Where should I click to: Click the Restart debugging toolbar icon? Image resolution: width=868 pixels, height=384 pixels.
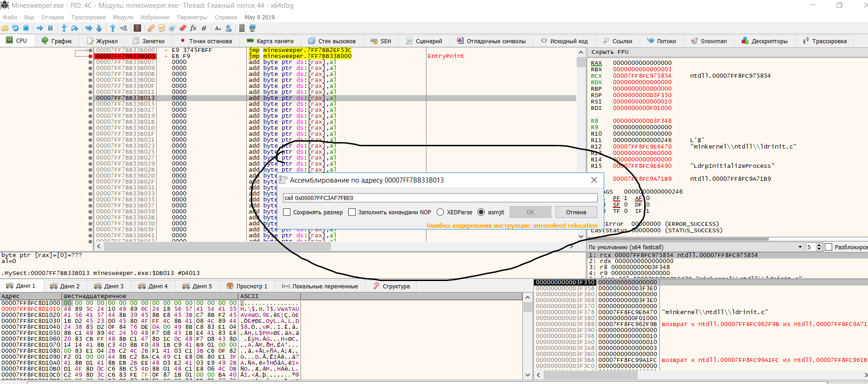click(16, 28)
